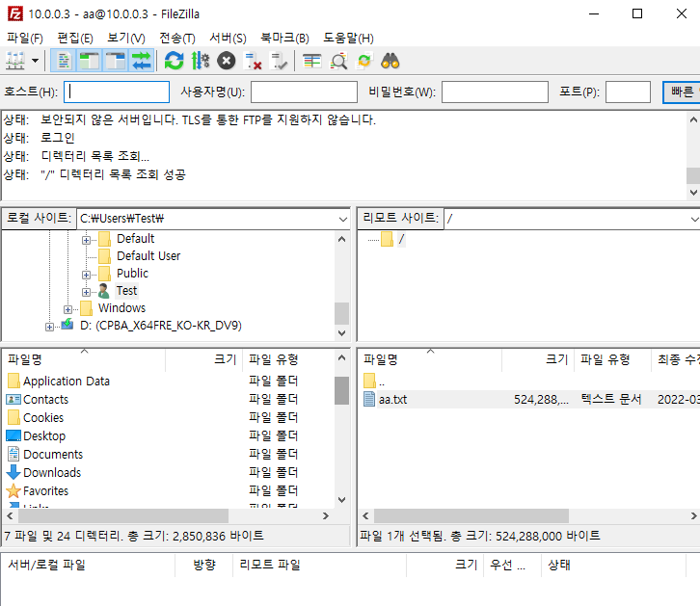Viewport: 700px width, 606px height.
Task: Click message log scroll up arrow
Action: [693, 119]
